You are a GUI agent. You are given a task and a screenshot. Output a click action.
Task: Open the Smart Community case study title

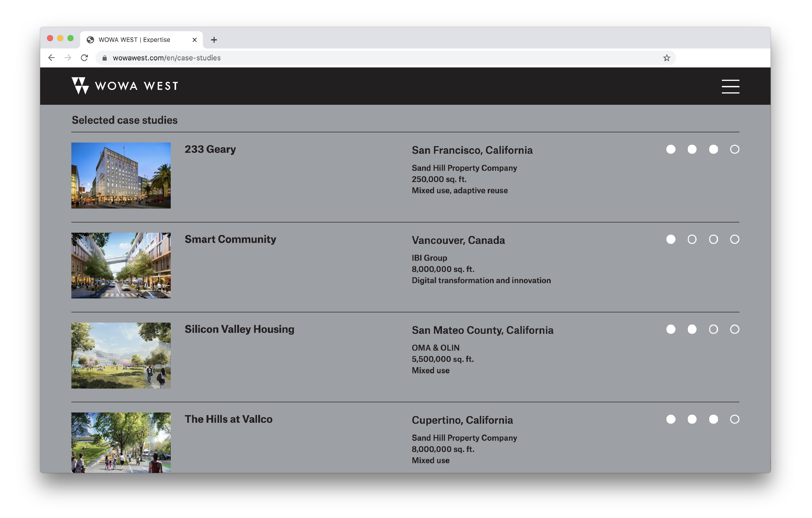pos(230,239)
